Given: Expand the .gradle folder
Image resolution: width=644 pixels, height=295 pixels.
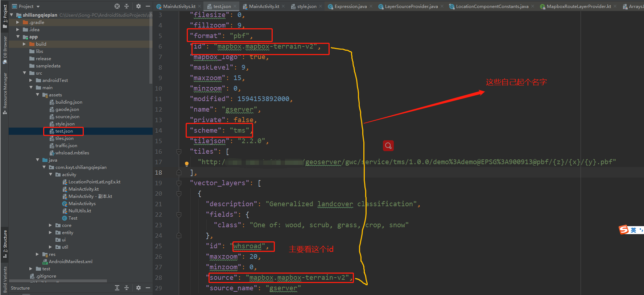Looking at the screenshot, I should (18, 22).
